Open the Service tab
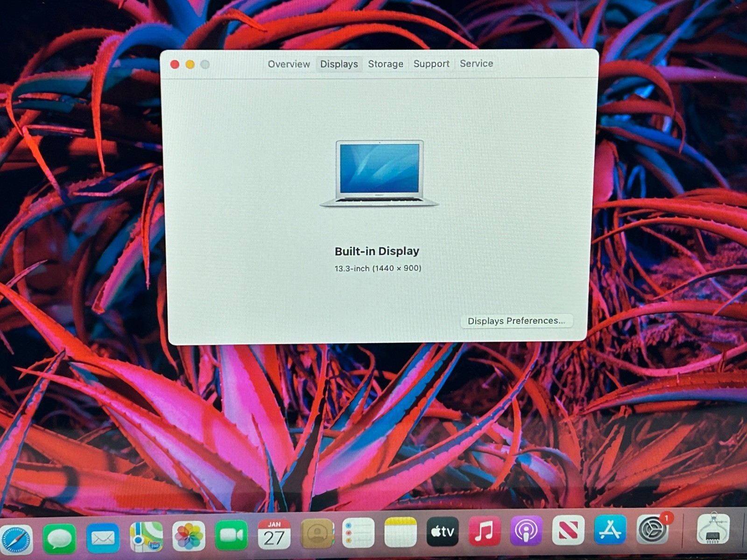The image size is (747, 560). point(476,63)
